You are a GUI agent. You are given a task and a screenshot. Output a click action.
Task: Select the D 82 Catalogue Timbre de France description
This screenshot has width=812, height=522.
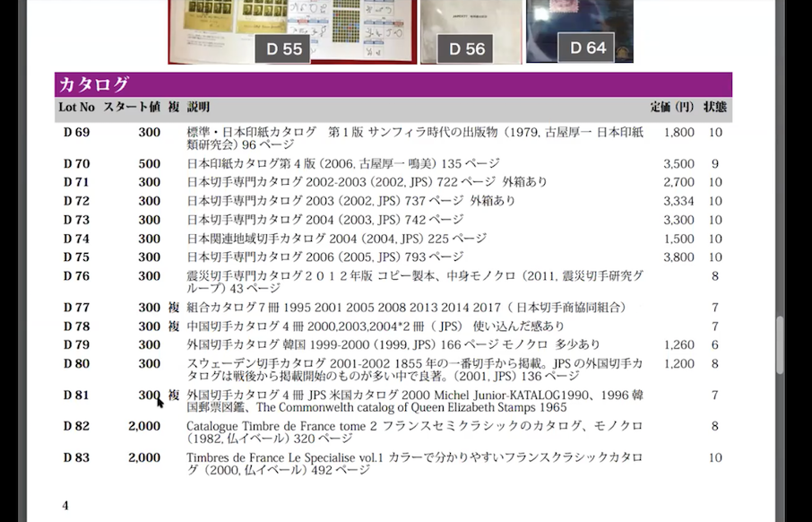[x=414, y=432]
